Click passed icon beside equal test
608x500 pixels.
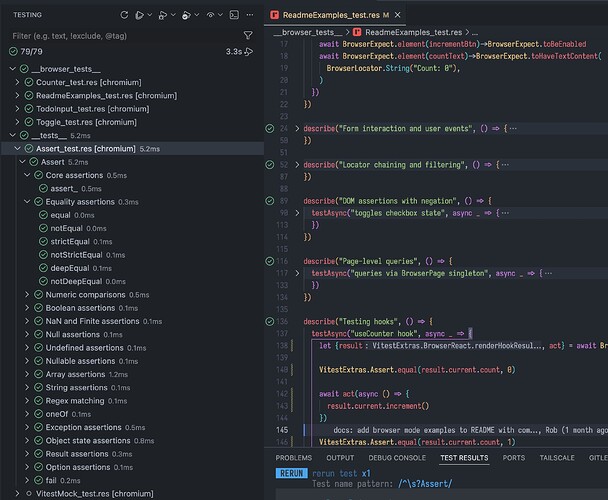(x=43, y=215)
